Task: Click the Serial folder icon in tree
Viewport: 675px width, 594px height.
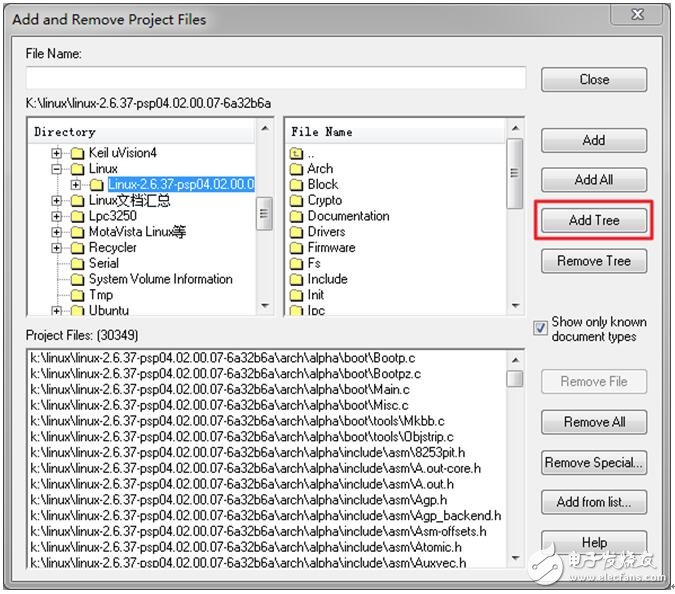Action: point(77,264)
